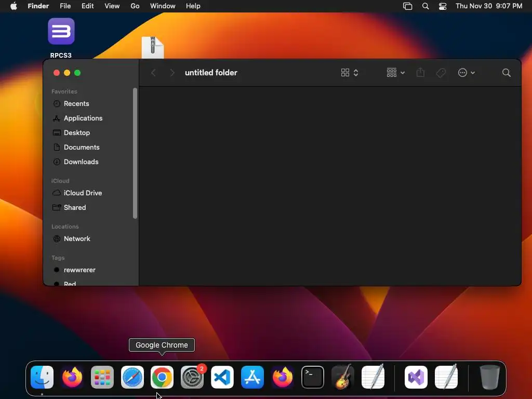Launch Google Chrome from the Dock
This screenshot has width=532, height=399.
click(x=162, y=377)
